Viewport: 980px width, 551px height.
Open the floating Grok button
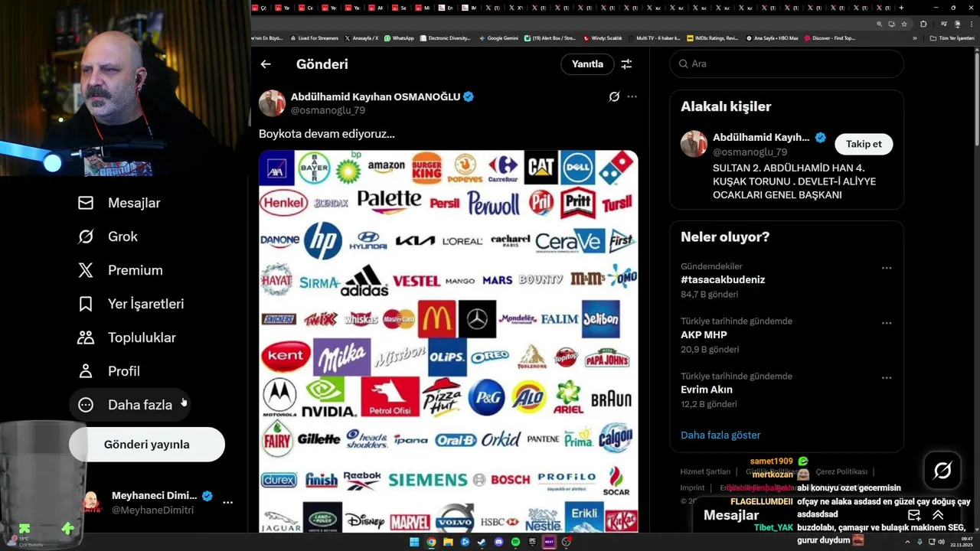point(942,471)
